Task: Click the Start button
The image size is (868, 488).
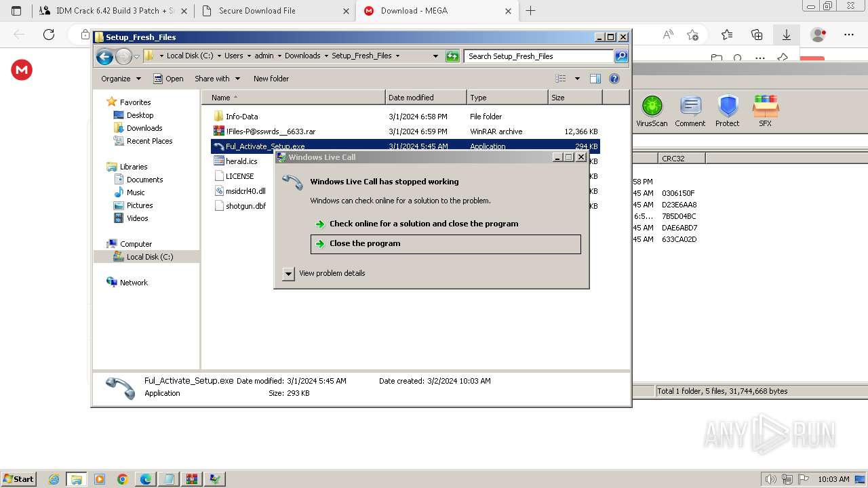Action: 18,479
